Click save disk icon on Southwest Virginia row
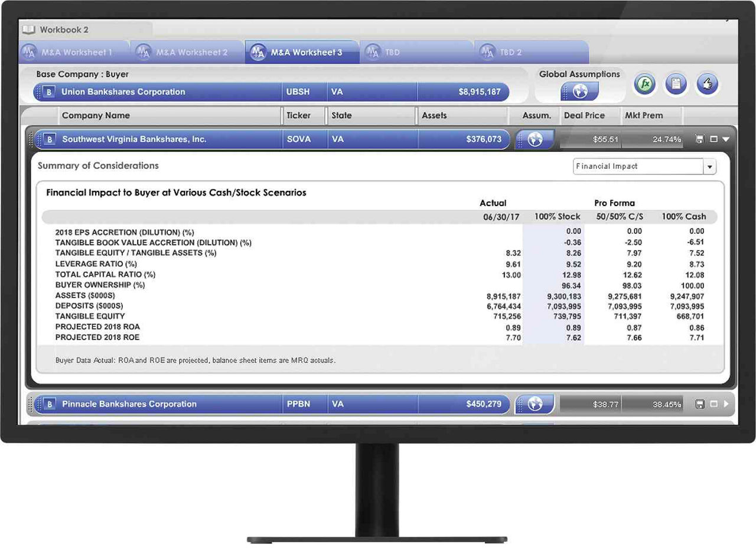The image size is (756, 554). click(700, 140)
